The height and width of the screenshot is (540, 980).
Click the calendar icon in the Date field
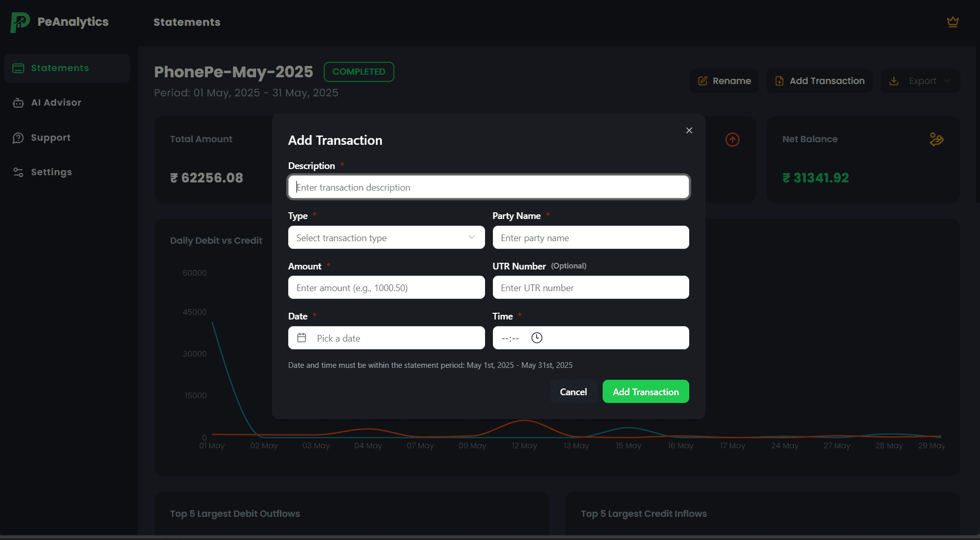[x=302, y=337]
